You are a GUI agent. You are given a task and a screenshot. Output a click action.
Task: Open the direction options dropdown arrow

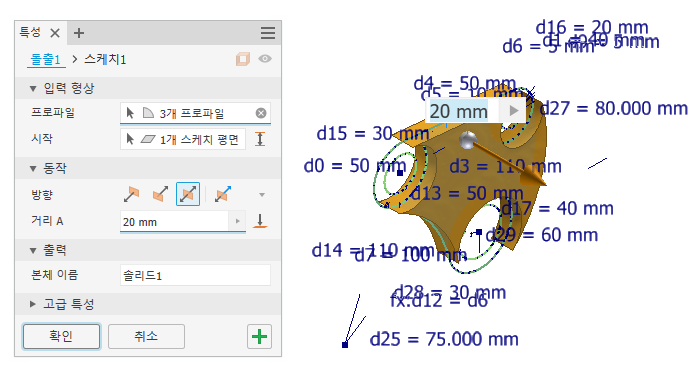pyautogui.click(x=262, y=195)
